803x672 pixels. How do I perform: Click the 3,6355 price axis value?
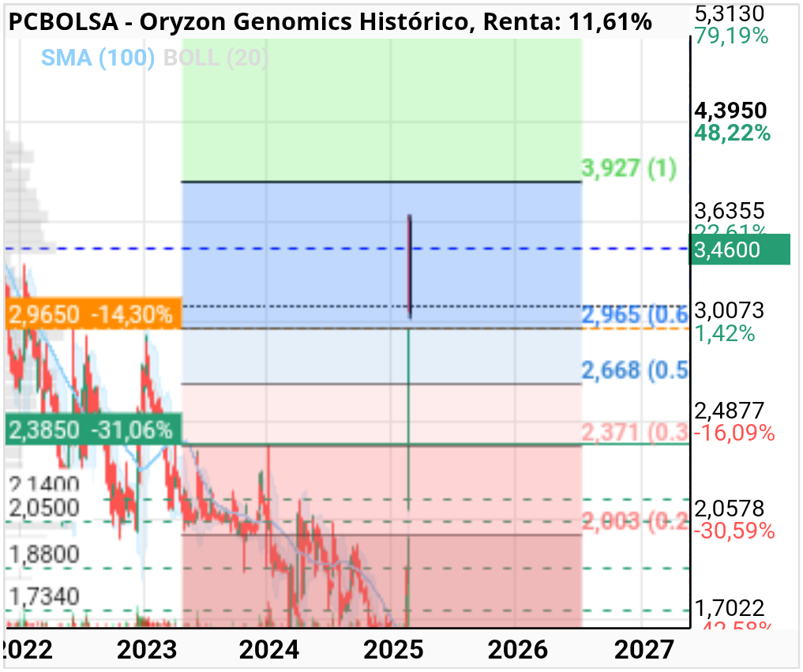click(x=730, y=211)
